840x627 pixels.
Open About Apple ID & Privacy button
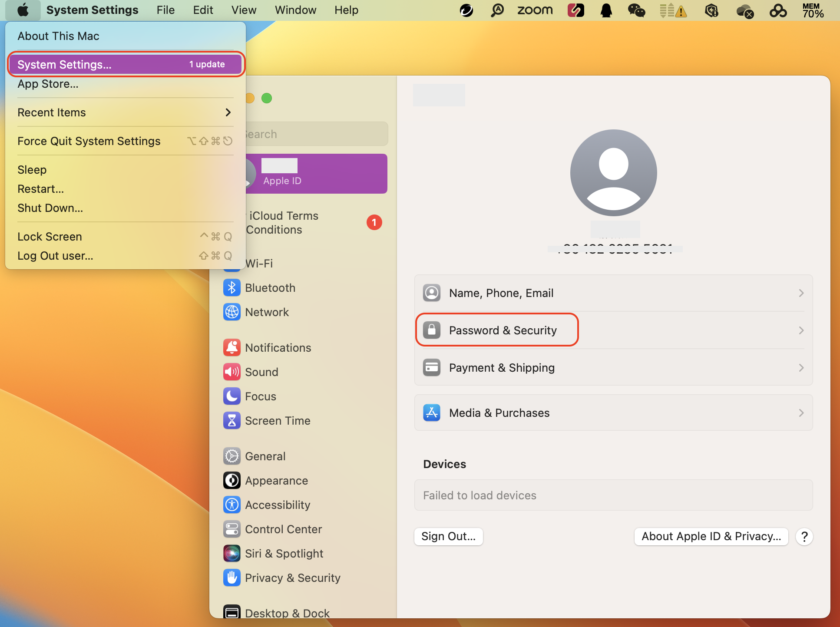pos(711,536)
